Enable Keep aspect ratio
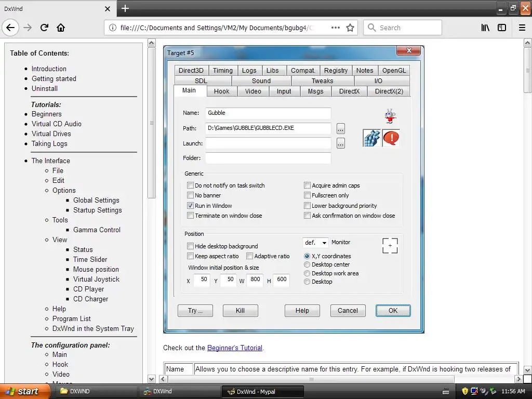 pos(190,256)
